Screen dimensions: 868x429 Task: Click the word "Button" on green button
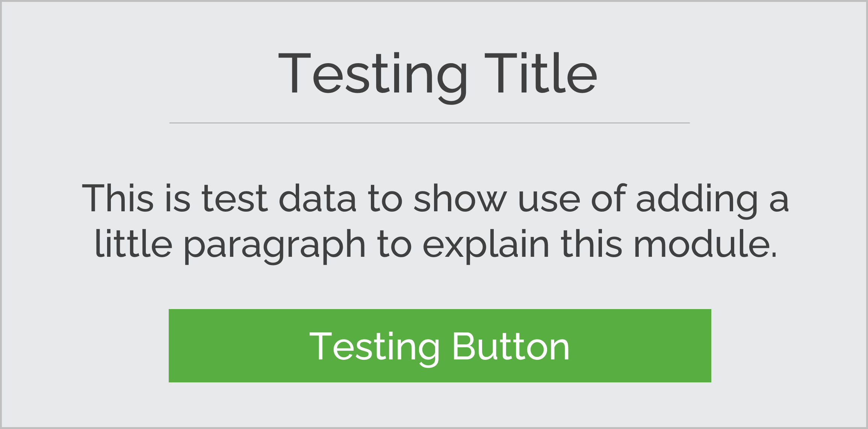click(x=511, y=346)
